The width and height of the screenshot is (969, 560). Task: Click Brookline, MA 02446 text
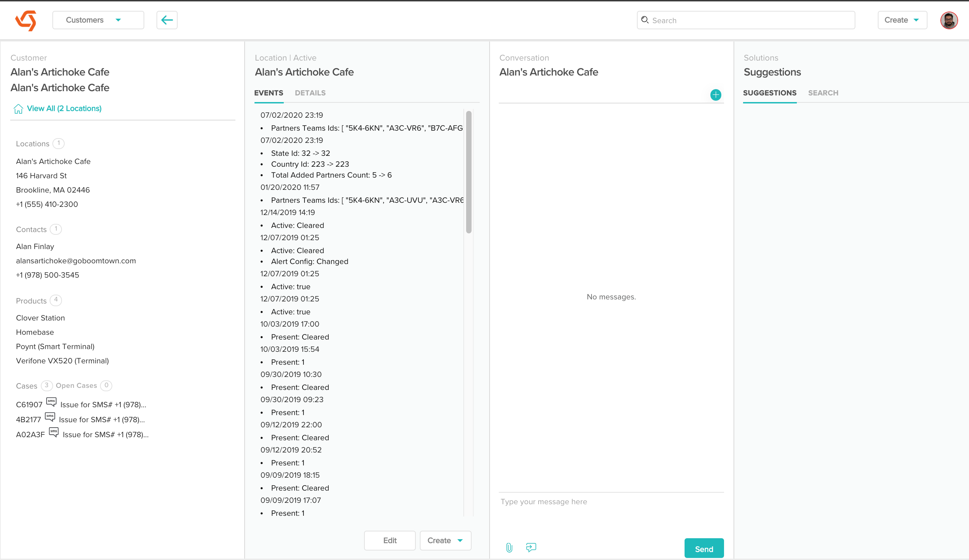click(53, 190)
